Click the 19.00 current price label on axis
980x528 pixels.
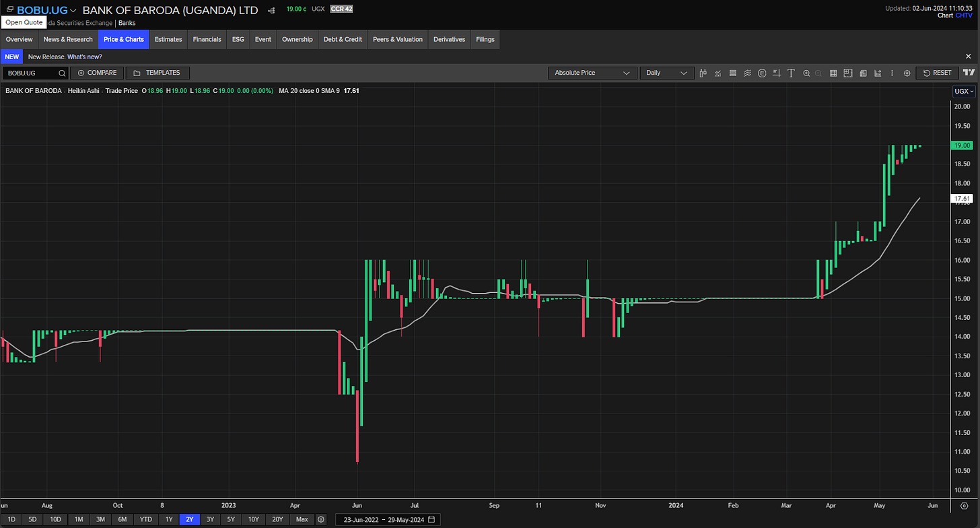pyautogui.click(x=963, y=145)
